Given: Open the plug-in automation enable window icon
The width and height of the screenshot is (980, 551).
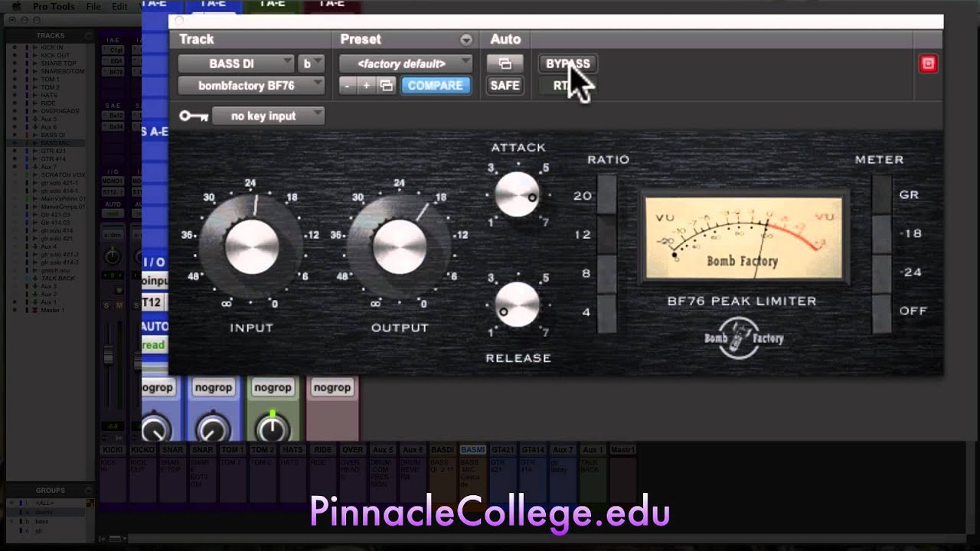Looking at the screenshot, I should click(505, 64).
